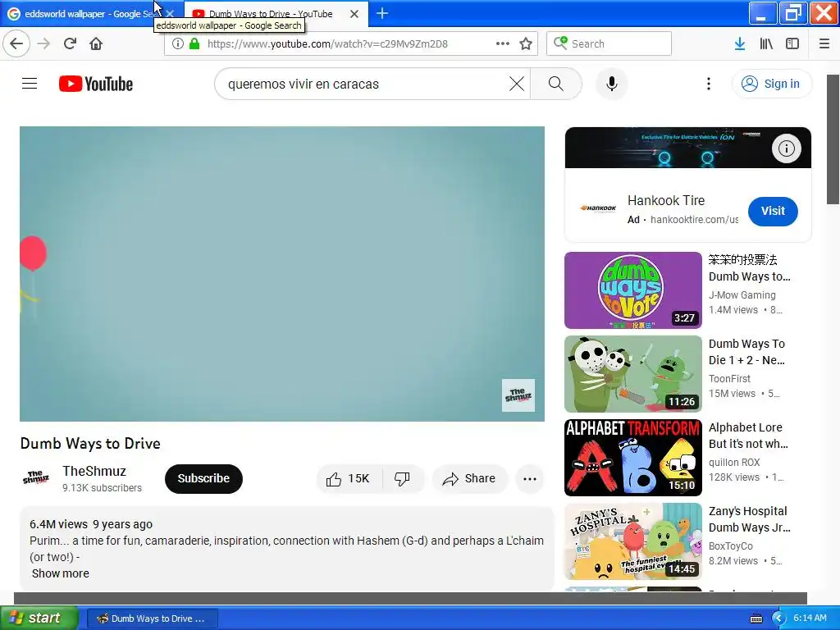Start voice search with the microphone icon

click(612, 84)
